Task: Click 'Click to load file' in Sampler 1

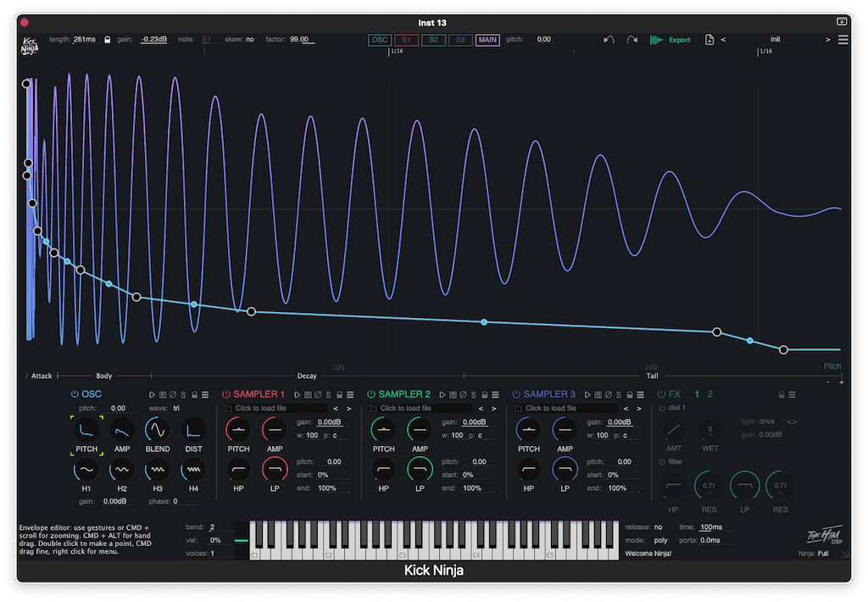Action: (x=261, y=409)
